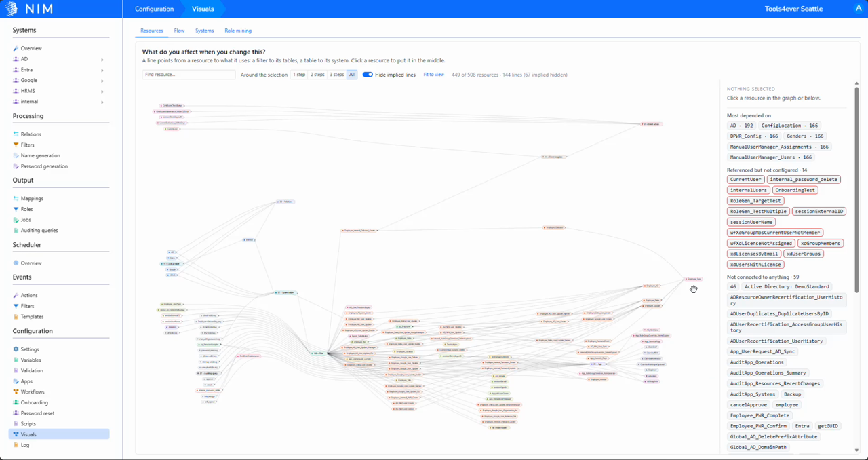This screenshot has height=460, width=868.
Task: Switch to the Systems tab
Action: (x=204, y=31)
